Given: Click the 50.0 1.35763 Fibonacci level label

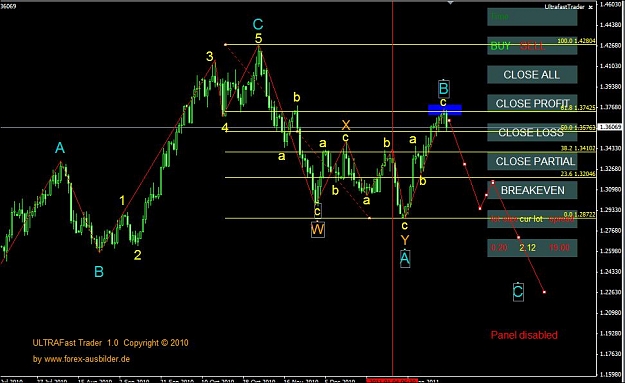Looking at the screenshot, I should 578,128.
